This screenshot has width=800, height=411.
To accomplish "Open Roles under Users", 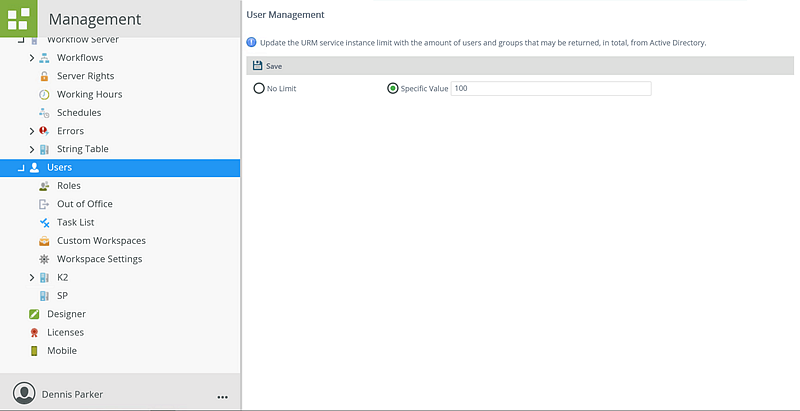I will point(69,186).
